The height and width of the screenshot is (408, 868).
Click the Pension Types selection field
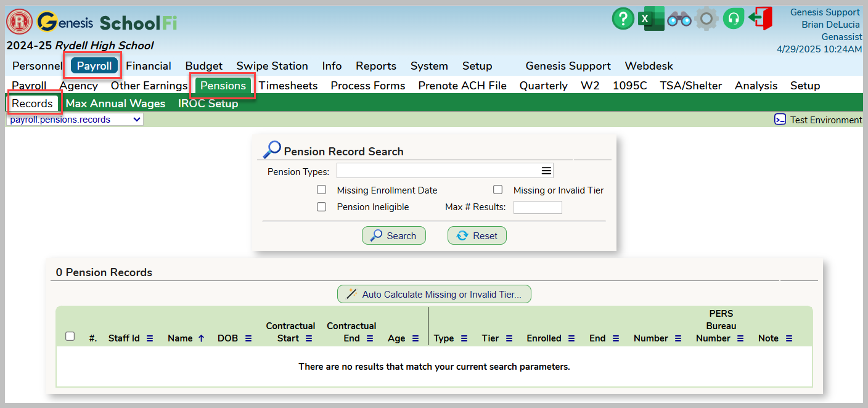tap(444, 171)
